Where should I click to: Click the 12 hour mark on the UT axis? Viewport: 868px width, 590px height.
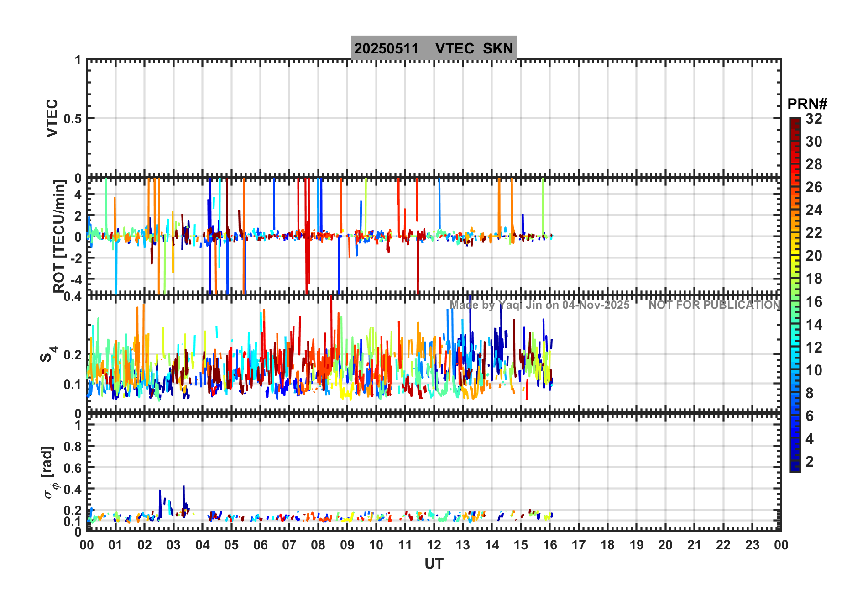click(x=434, y=545)
